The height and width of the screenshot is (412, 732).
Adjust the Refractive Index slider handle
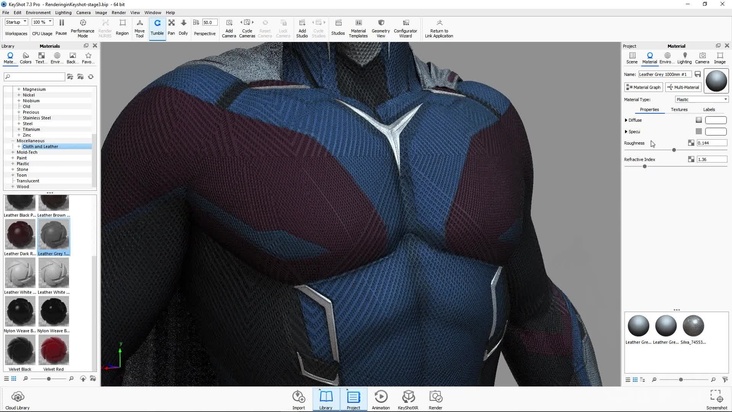tap(645, 166)
